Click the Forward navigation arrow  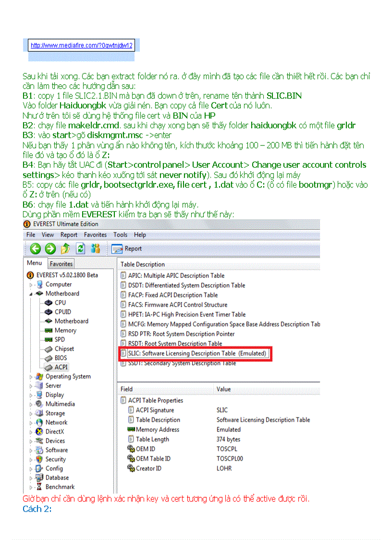tap(50, 249)
